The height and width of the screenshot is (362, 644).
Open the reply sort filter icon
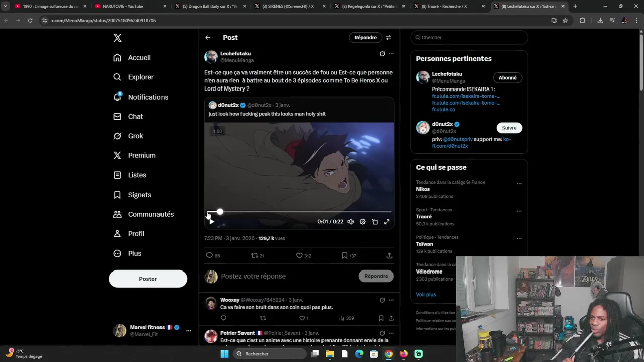coord(388,38)
